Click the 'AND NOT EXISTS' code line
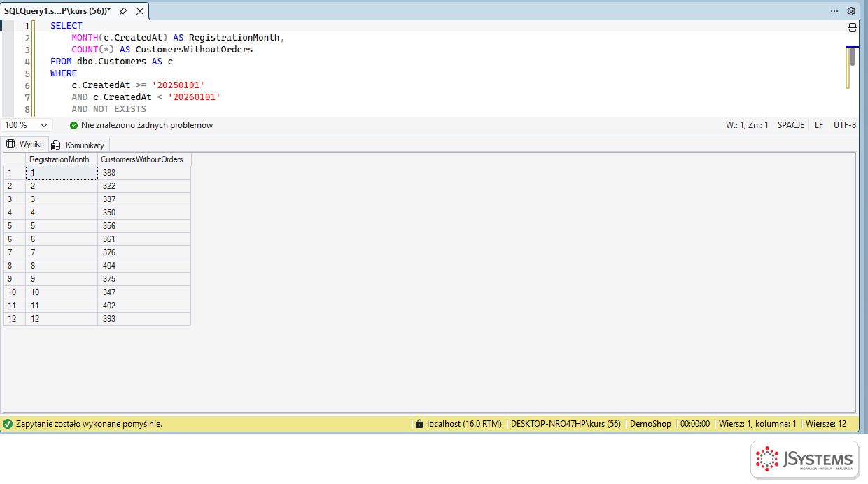 coord(108,109)
